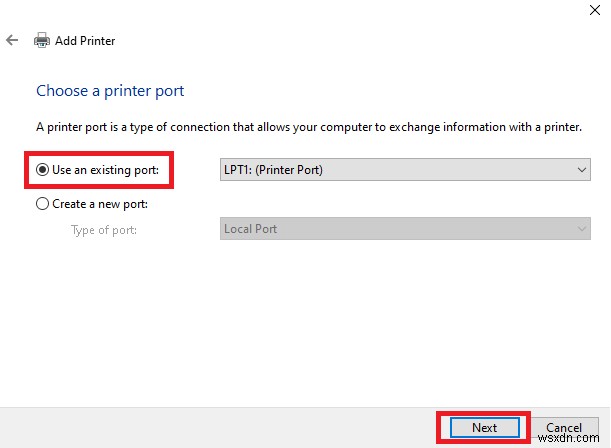Screen dimensions: 611x448
Task: Open the LPT1: (Printer Port) combo box
Action: (400, 170)
